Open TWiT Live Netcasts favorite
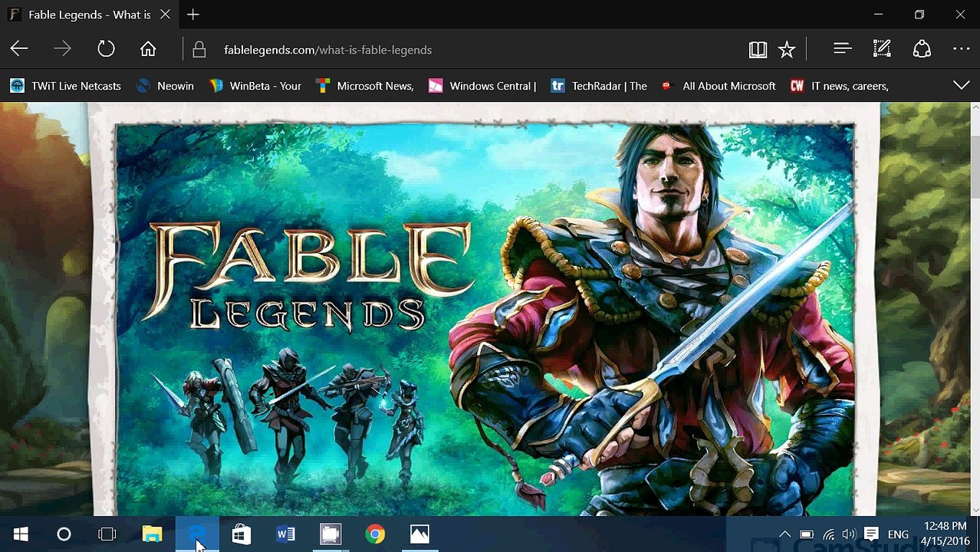980x552 pixels. 66,86
